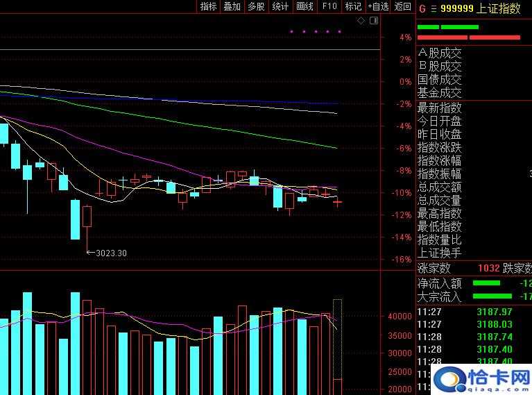This screenshot has width=532, height=395.
Task: Open F10 company information
Action: tap(329, 6)
